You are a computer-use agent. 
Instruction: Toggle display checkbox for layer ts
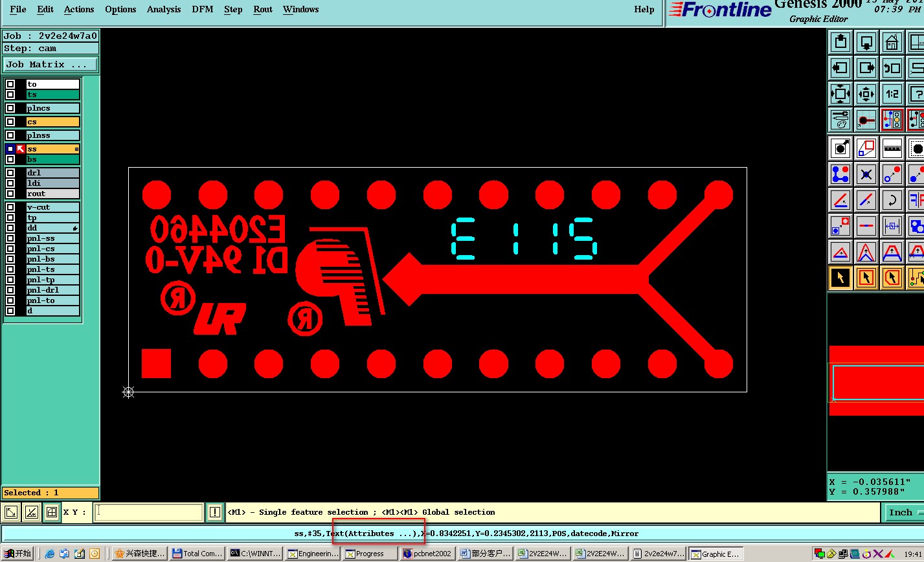point(10,95)
